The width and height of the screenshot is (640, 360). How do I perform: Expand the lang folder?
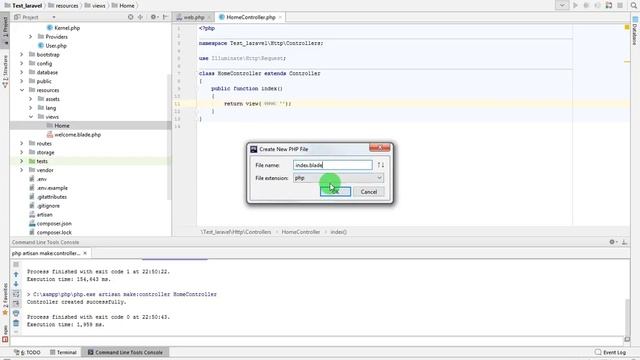coord(31,108)
